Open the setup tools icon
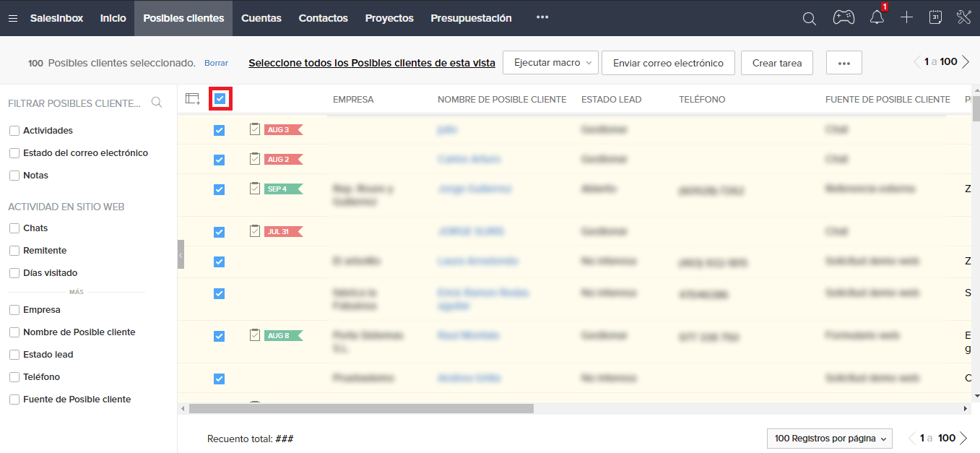Viewport: 980px width, 453px height. tap(964, 18)
